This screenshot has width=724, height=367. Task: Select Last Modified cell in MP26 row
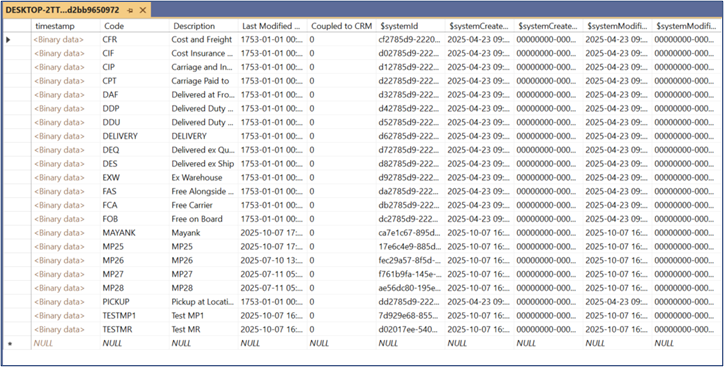click(x=273, y=261)
